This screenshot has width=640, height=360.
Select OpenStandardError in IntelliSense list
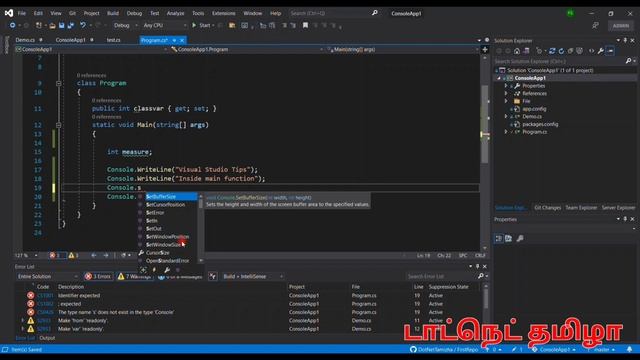click(167, 260)
